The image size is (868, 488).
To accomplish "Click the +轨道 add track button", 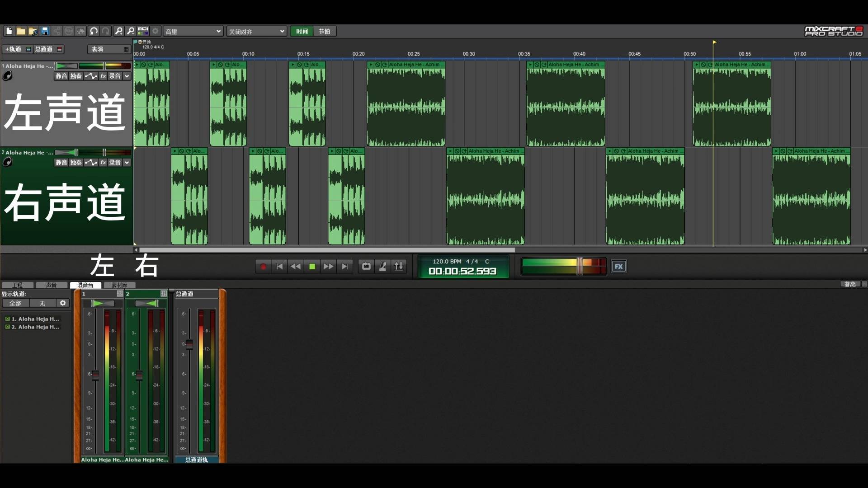I will [x=13, y=49].
